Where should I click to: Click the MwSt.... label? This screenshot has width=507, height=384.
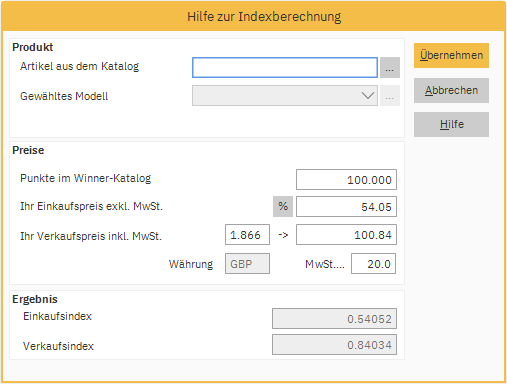[325, 264]
